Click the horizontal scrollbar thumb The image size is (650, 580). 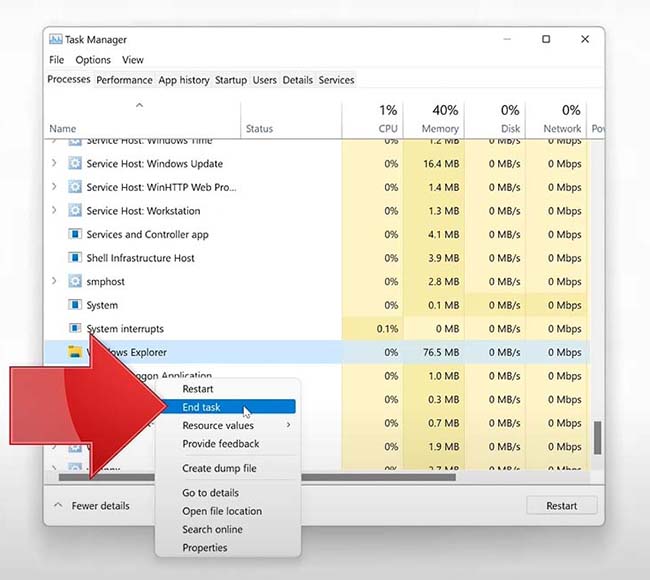pyautogui.click(x=257, y=477)
